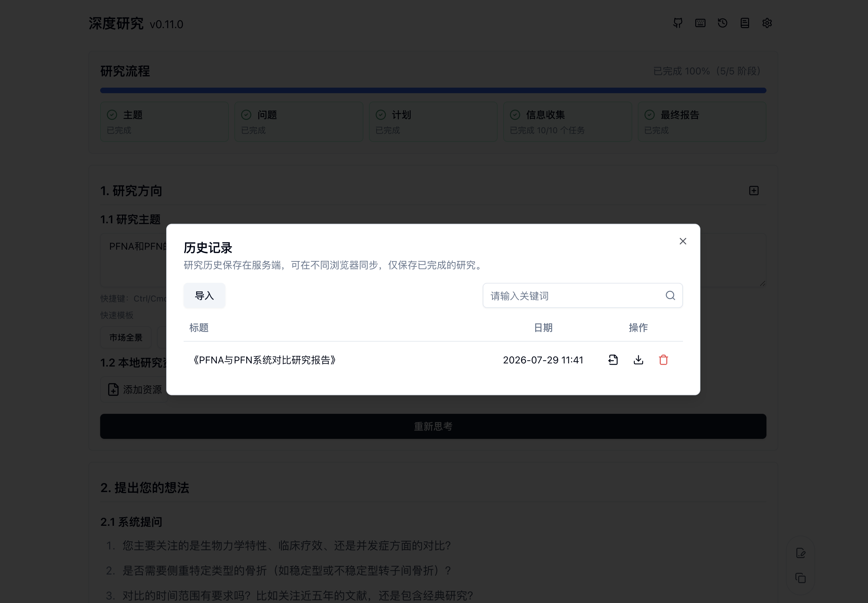868x603 pixels.
Task: Click the 已完成 100% status text
Action: tap(707, 71)
